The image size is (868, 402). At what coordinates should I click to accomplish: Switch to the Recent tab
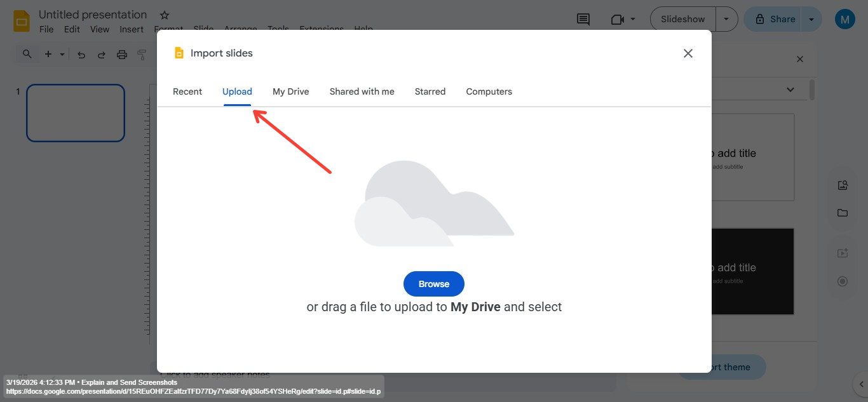coord(187,91)
